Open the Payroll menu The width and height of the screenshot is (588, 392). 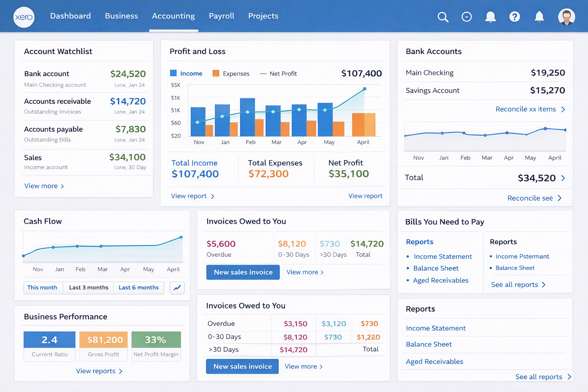[x=221, y=16]
